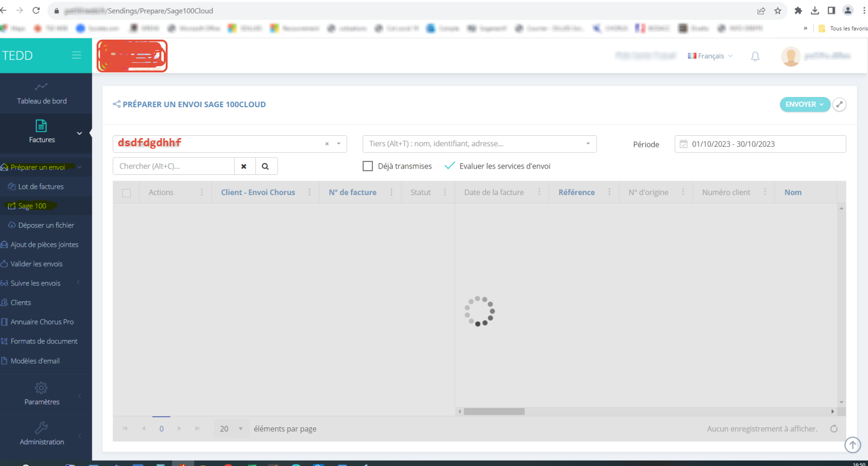
Task: Bookmark page with star icon
Action: (x=778, y=11)
